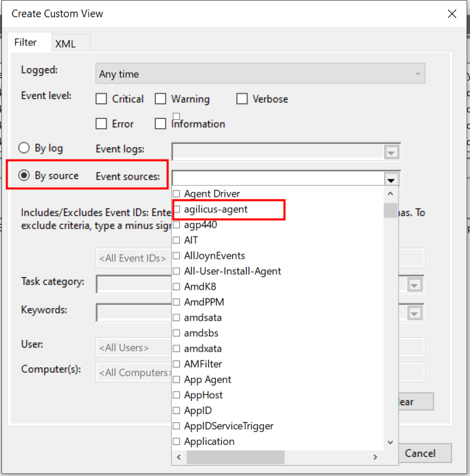Collapse the Event sources dropdown arrow
The image size is (470, 476).
[x=391, y=179]
